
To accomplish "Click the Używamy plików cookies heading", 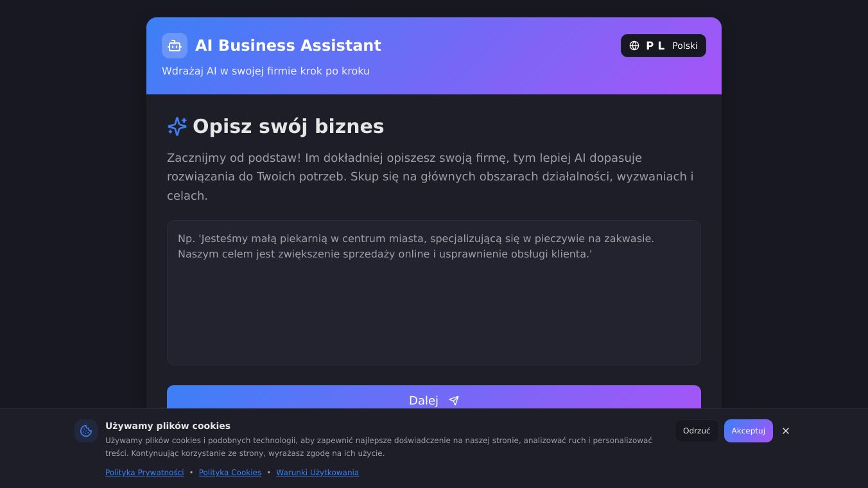I will [168, 426].
